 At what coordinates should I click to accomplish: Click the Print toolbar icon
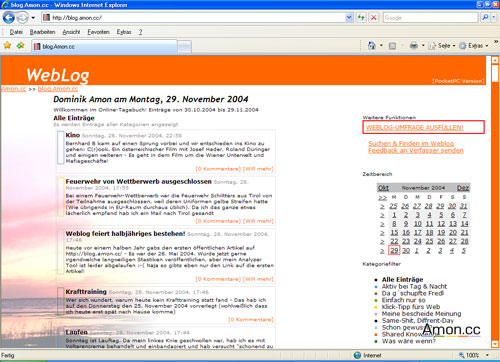(414, 45)
